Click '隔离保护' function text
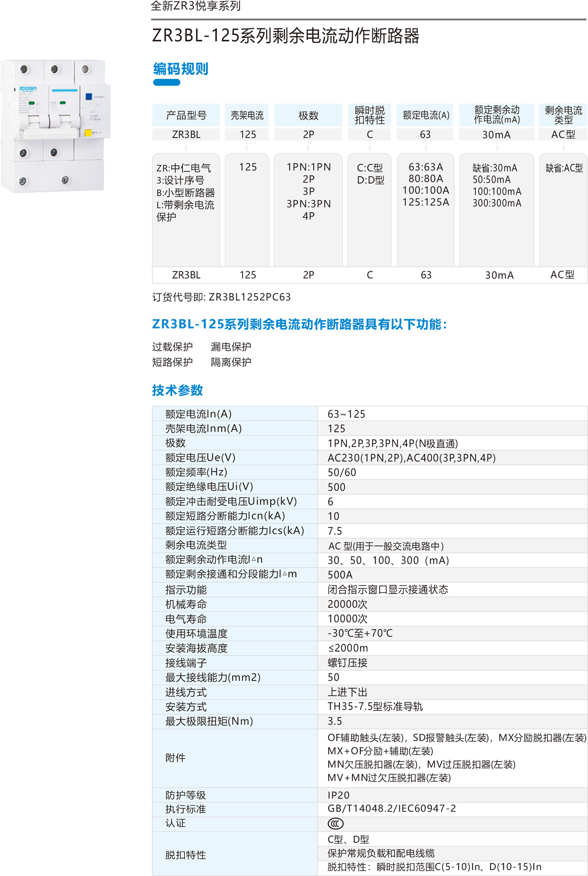The height and width of the screenshot is (876, 588). (231, 362)
